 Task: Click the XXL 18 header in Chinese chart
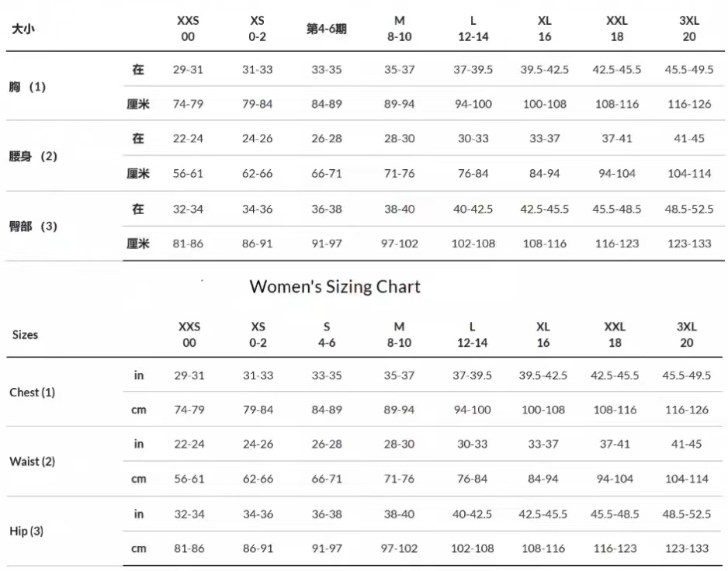617,29
